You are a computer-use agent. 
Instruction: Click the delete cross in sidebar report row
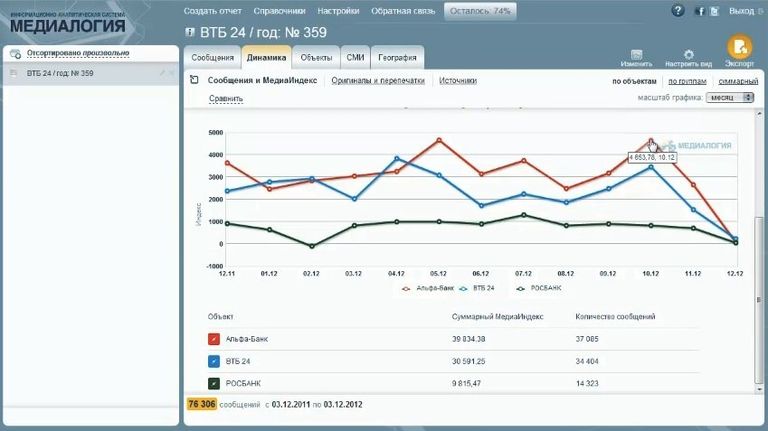tap(171, 73)
